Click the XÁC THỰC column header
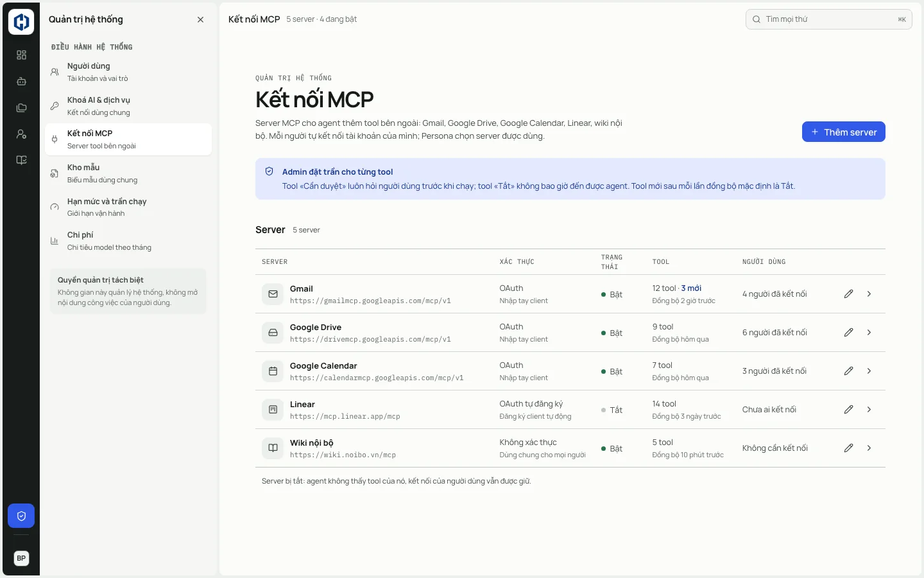The height and width of the screenshot is (578, 924). pos(517,262)
